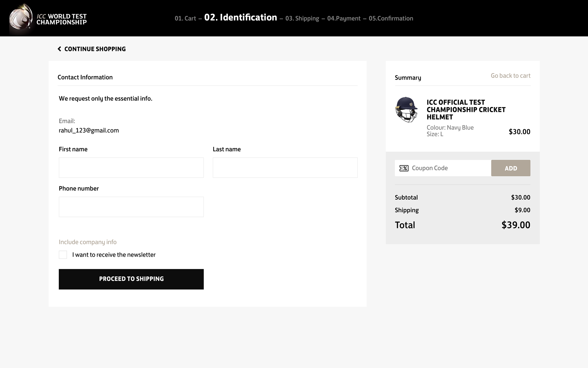The width and height of the screenshot is (588, 368).
Task: Open the cricket helmet product thumbnail
Action: [x=406, y=110]
